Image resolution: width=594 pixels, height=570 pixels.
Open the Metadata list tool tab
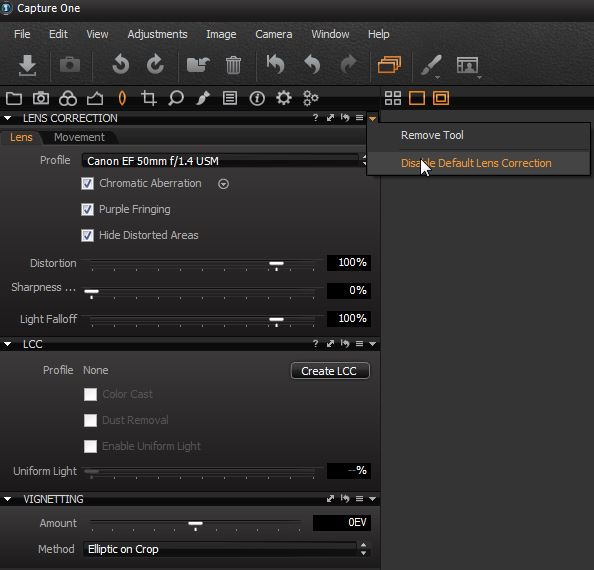(x=230, y=98)
